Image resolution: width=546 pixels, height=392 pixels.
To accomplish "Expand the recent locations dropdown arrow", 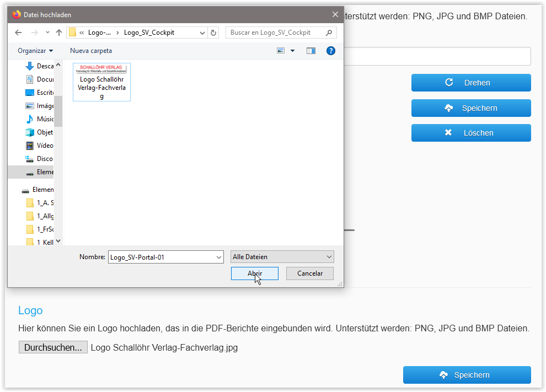I will click(47, 33).
